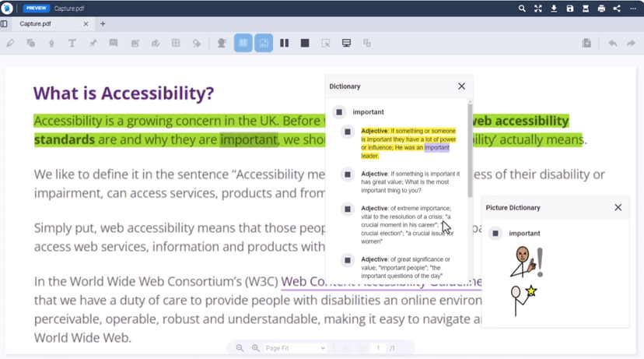644x359 pixels.
Task: Print the document
Action: point(601,9)
